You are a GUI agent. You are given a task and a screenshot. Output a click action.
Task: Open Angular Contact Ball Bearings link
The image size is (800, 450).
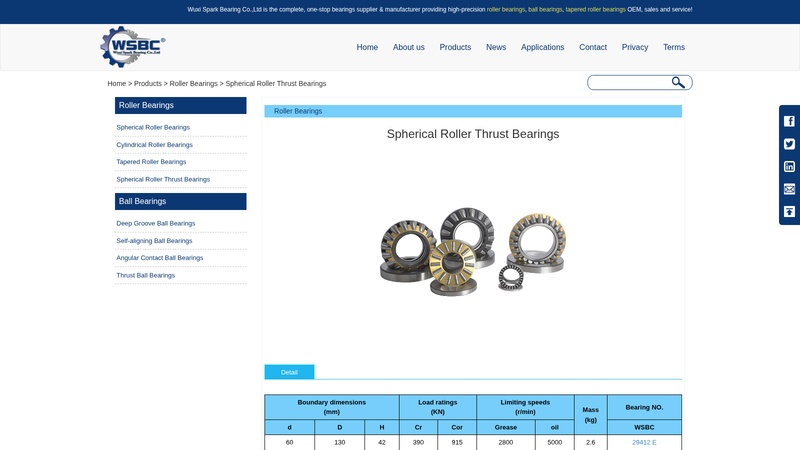160,258
